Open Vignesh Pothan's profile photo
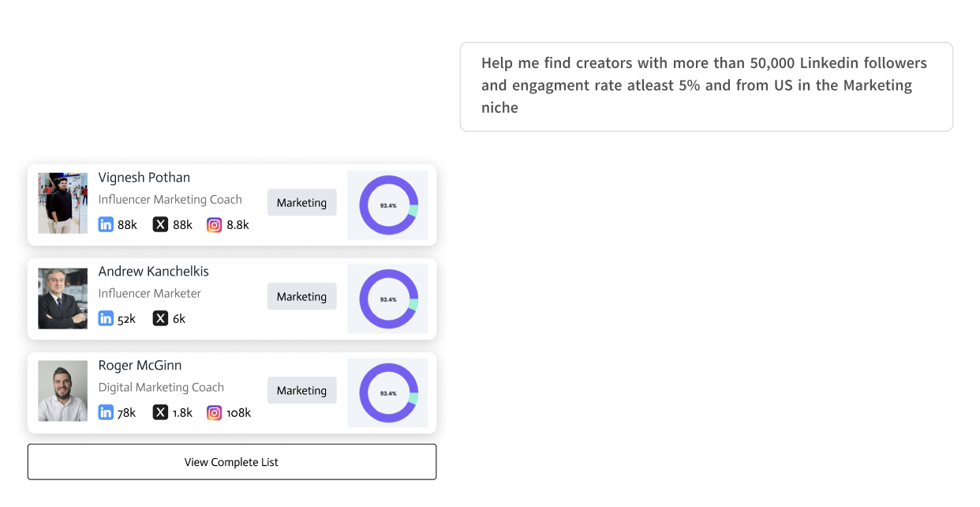This screenshot has width=980, height=507. tap(63, 203)
